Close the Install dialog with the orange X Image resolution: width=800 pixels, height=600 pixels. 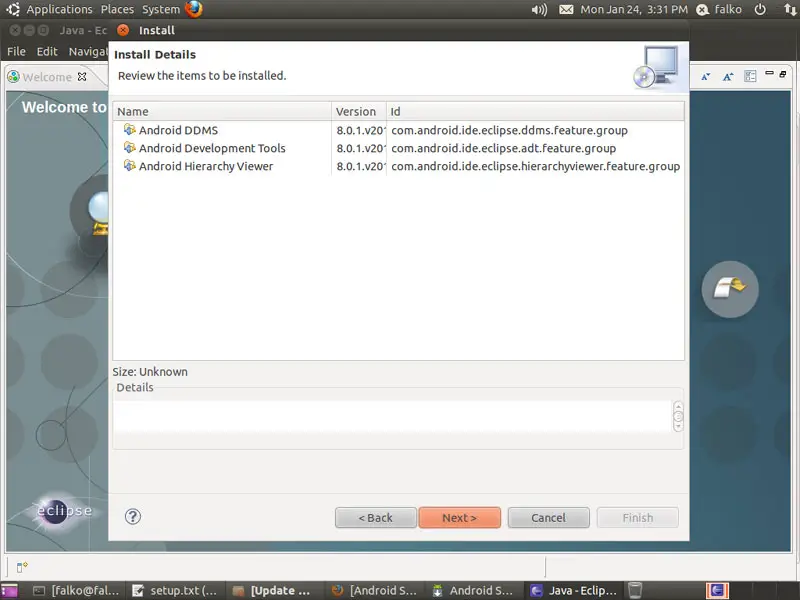tap(123, 30)
